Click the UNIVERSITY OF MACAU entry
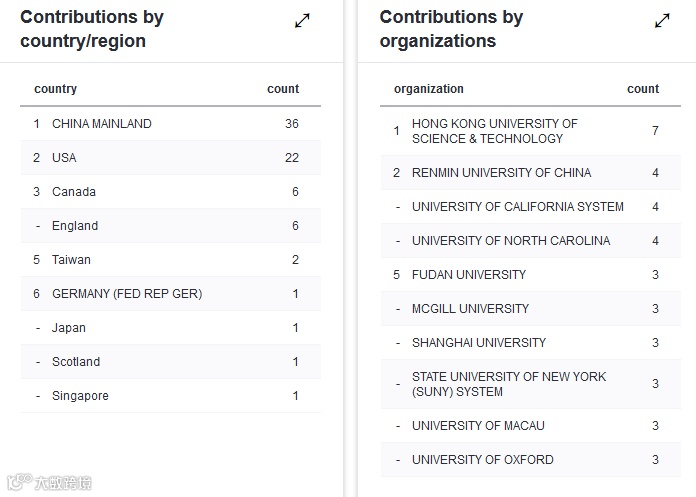This screenshot has width=696, height=497. tap(478, 426)
